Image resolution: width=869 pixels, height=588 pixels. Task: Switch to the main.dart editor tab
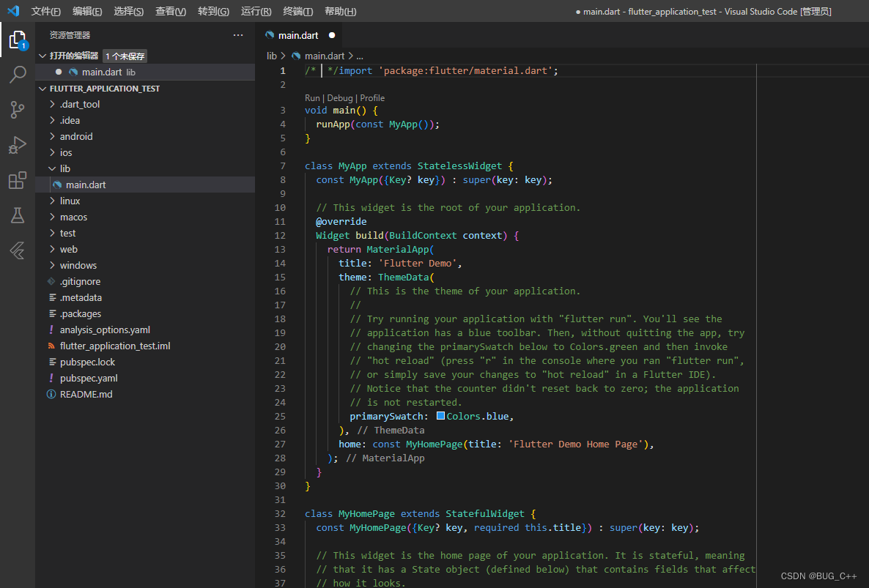click(x=298, y=35)
